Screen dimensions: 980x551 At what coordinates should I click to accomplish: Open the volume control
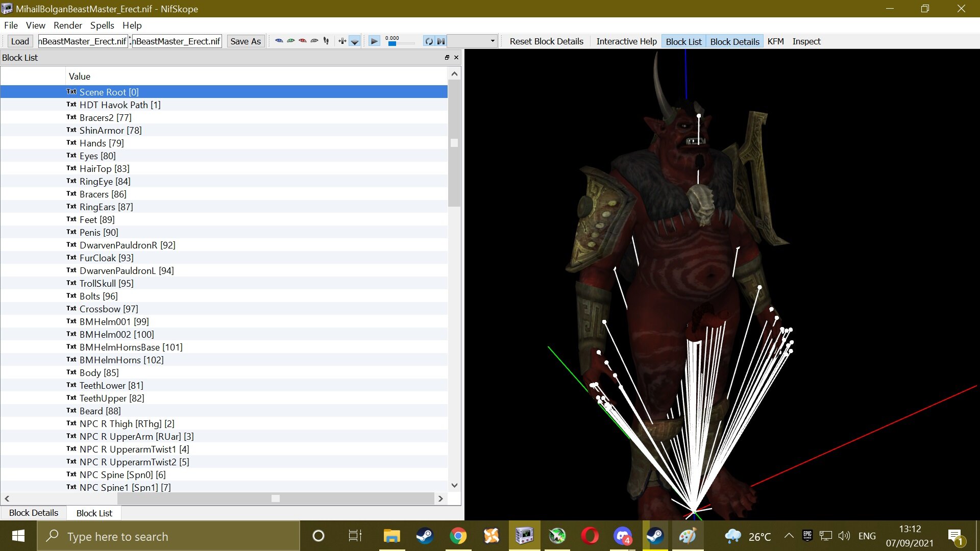tap(844, 536)
